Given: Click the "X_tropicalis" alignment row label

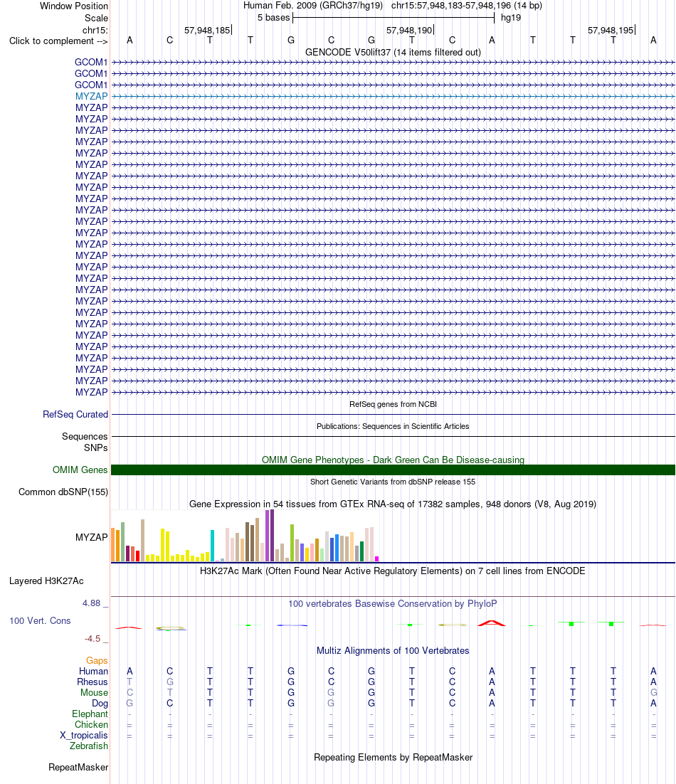Looking at the screenshot, I should pyautogui.click(x=84, y=735).
